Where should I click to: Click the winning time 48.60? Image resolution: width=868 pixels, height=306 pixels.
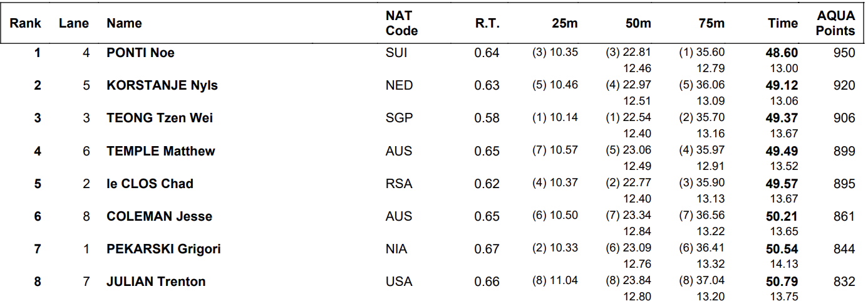point(782,53)
